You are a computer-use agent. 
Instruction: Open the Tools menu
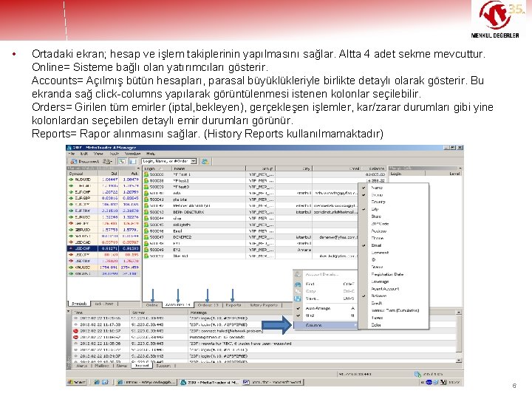tap(113, 154)
